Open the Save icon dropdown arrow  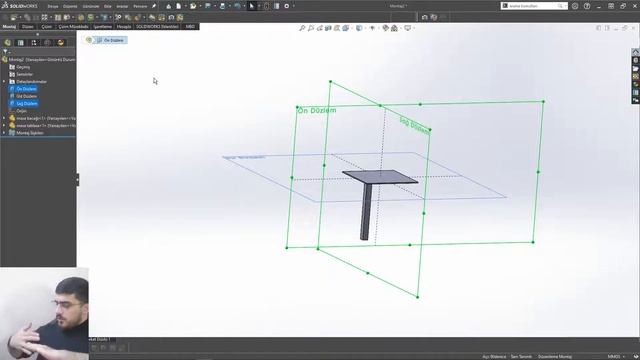pyautogui.click(x=215, y=6)
